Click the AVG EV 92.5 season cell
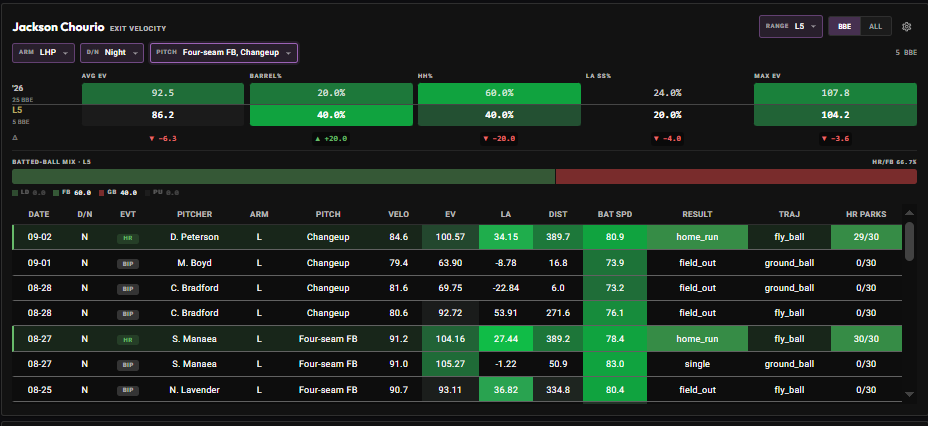This screenshot has height=426, width=928. point(163,93)
